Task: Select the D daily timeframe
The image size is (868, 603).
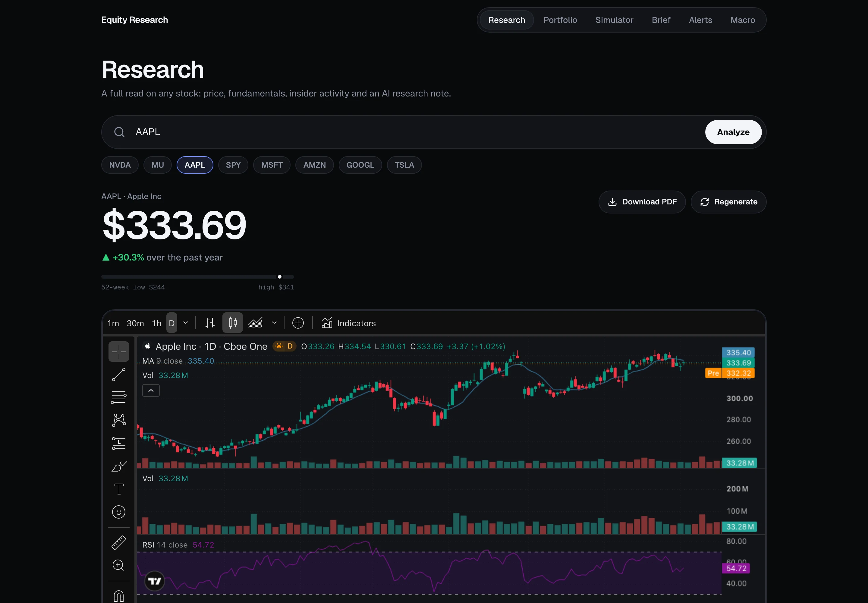Action: click(x=172, y=323)
